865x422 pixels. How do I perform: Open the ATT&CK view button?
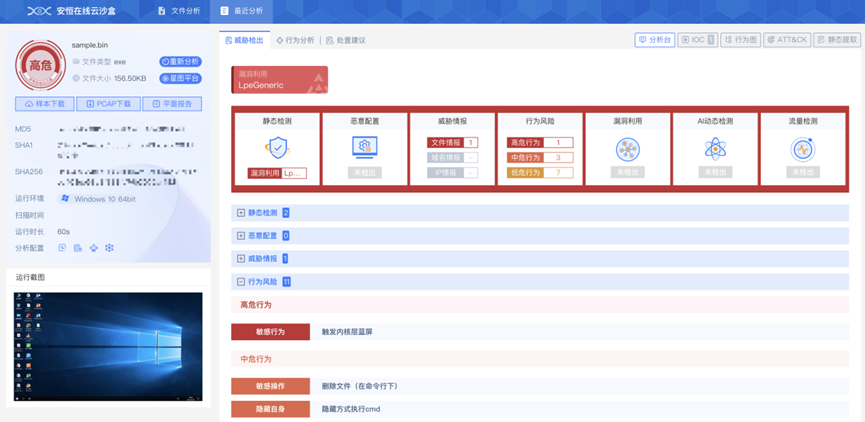786,40
